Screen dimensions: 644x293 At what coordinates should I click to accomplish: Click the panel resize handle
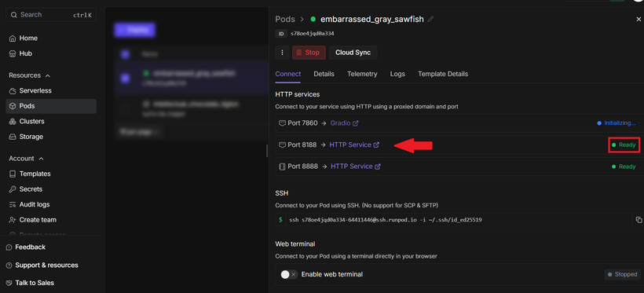pos(267,151)
